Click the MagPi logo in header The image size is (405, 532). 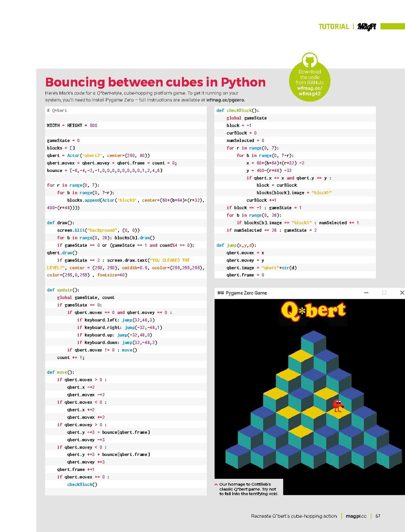tap(366, 27)
